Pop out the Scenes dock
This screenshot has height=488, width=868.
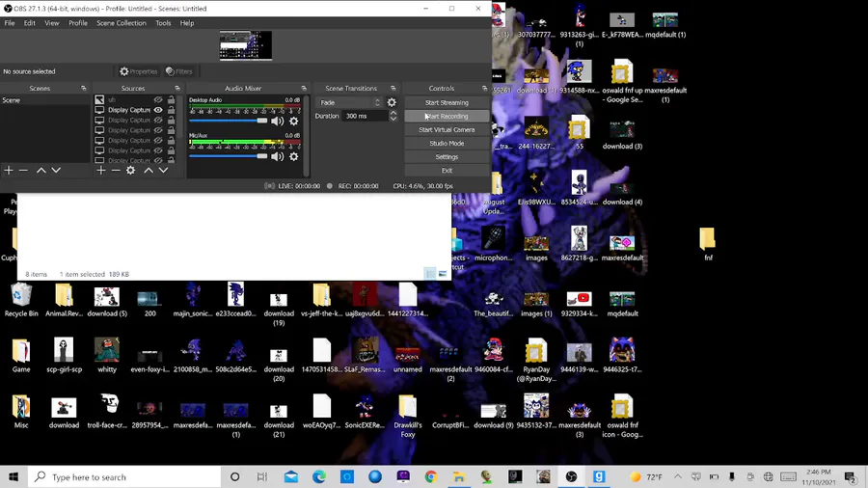[x=84, y=89]
